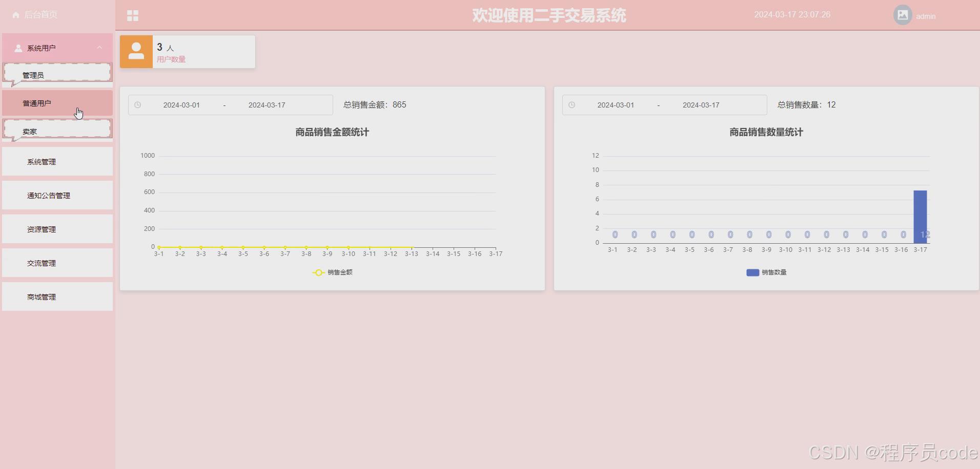Click the clock icon in sales quantity date filter
The width and height of the screenshot is (980, 469).
tap(571, 104)
